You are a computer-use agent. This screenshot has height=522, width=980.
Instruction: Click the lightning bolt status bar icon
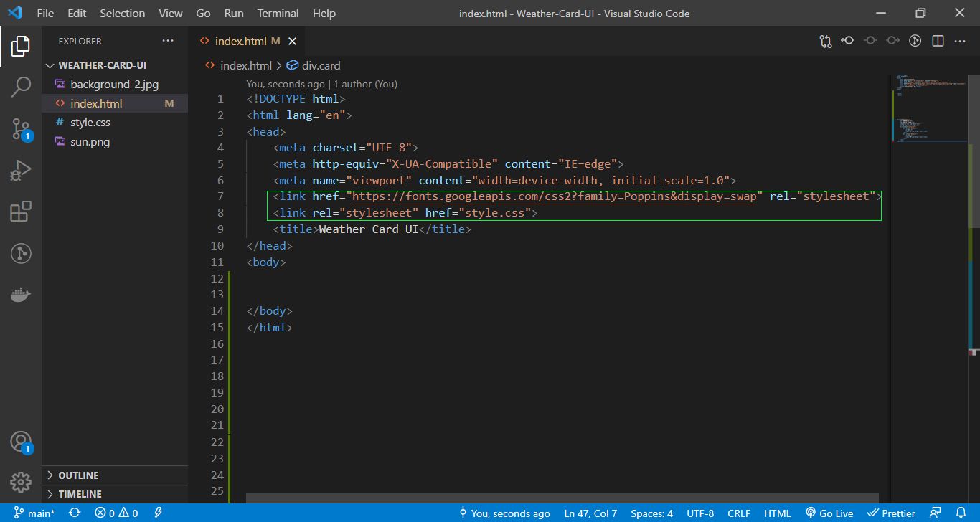click(158, 513)
